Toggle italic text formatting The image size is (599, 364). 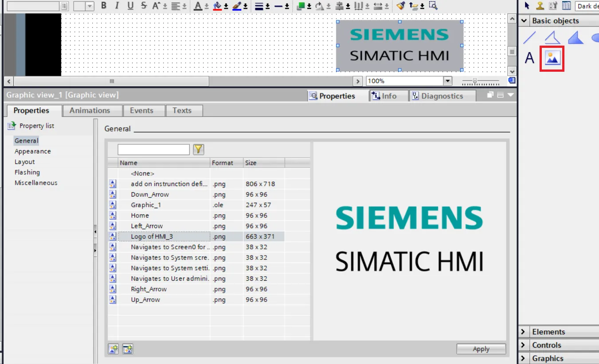click(117, 6)
